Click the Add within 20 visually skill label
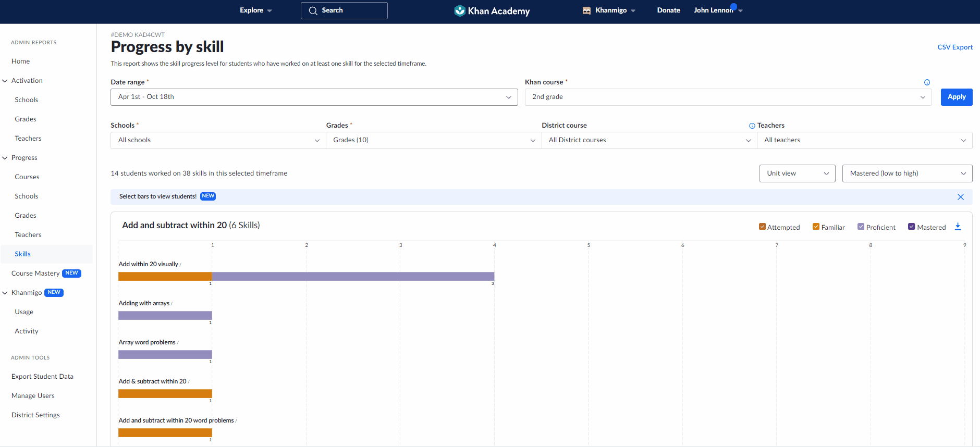This screenshot has height=447, width=980. click(149, 264)
